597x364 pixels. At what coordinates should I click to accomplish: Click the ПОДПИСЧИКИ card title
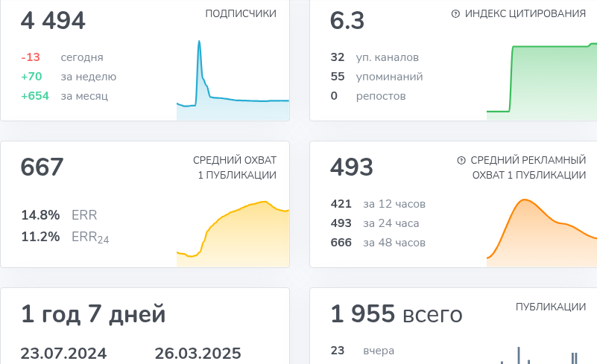coord(241,13)
